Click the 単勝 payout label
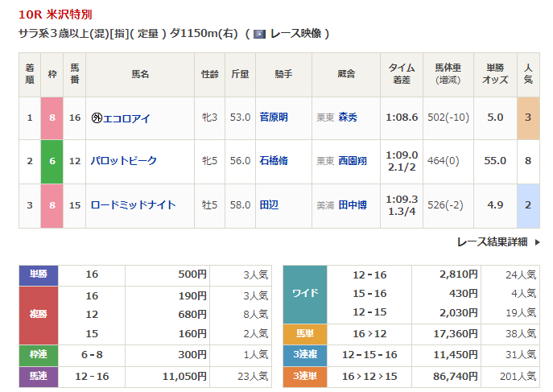This screenshot has width=553, height=392. pos(39,274)
